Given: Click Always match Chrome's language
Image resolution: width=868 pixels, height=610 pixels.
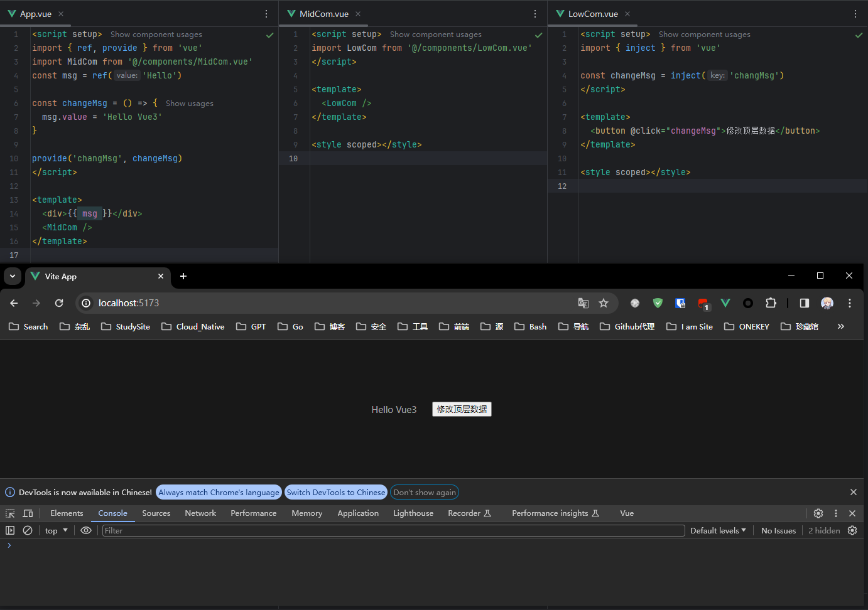Looking at the screenshot, I should pos(219,493).
